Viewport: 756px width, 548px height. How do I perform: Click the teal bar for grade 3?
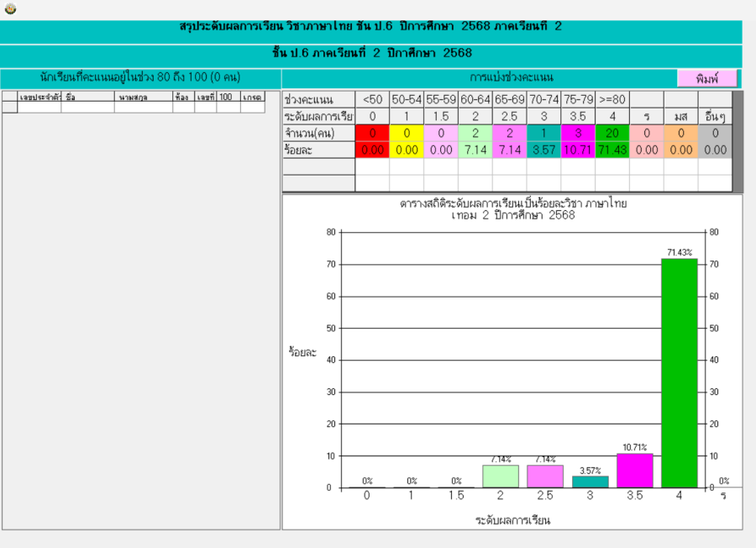coord(590,482)
